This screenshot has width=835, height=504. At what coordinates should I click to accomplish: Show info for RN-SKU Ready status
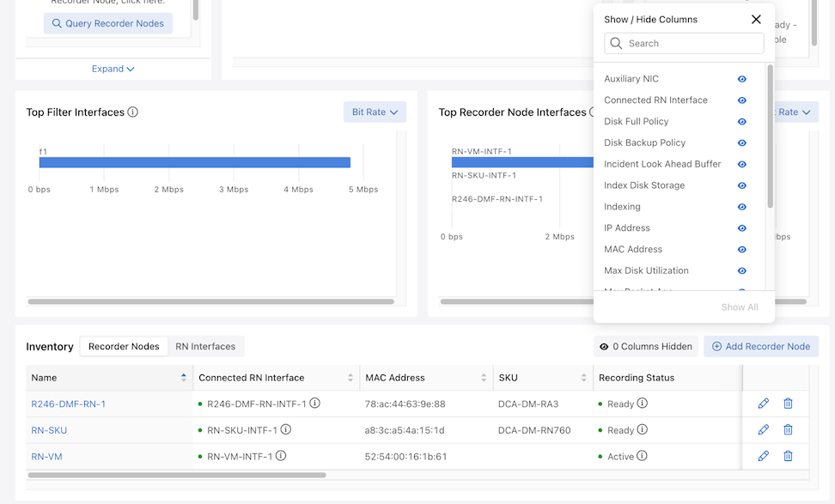tap(643, 429)
